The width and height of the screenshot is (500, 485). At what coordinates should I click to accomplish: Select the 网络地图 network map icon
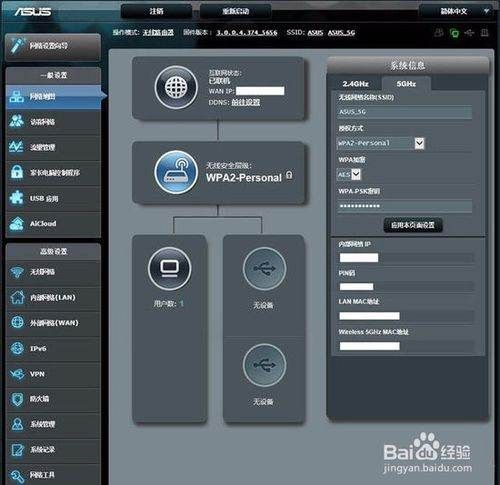pyautogui.click(x=16, y=97)
